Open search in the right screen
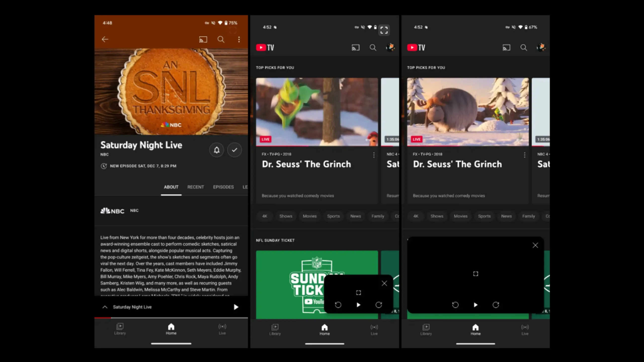This screenshot has height=362, width=644. click(524, 48)
